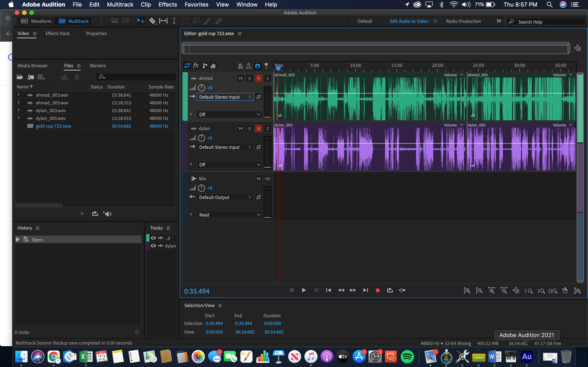Toggle visibility of the dylan track
588x367 pixels.
153,246
